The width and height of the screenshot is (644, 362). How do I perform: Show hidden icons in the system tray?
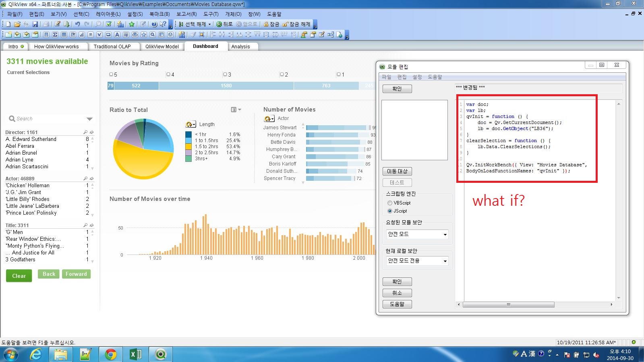(x=557, y=355)
